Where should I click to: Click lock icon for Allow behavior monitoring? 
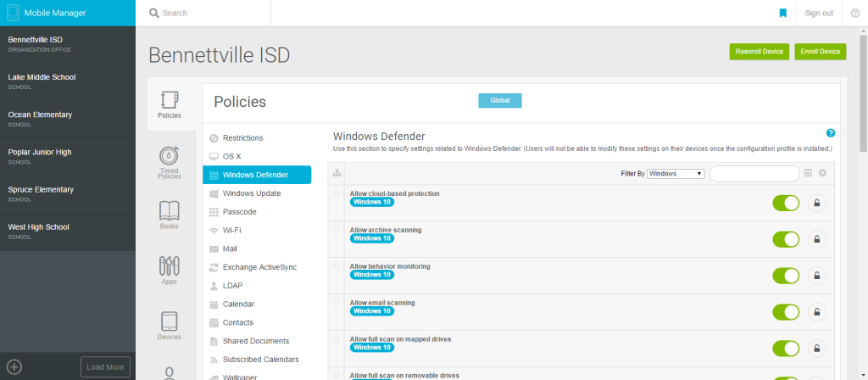coord(816,276)
